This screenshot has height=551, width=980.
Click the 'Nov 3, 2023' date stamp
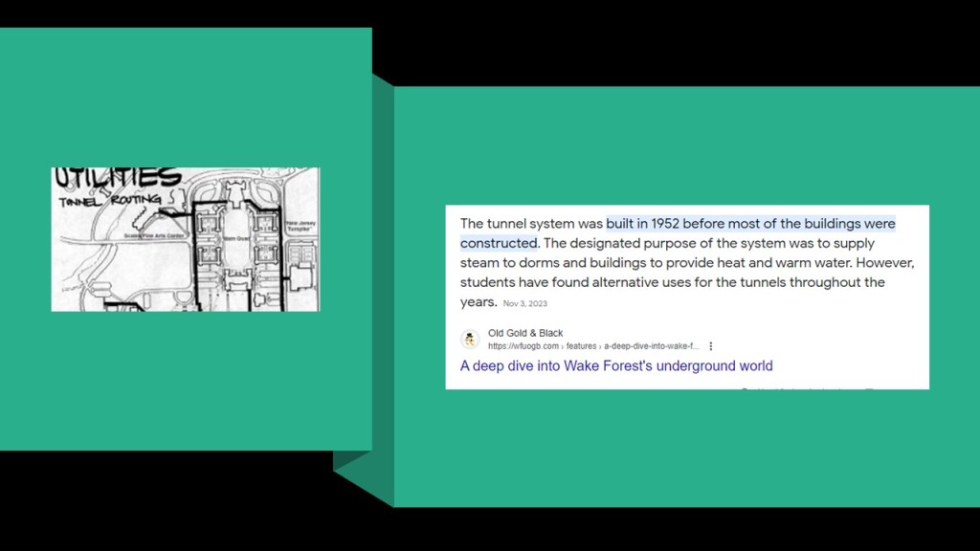[526, 303]
